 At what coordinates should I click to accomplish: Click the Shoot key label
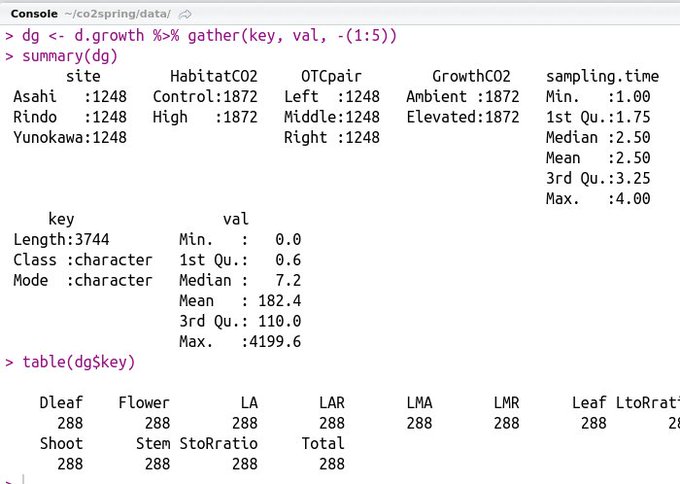click(61, 443)
